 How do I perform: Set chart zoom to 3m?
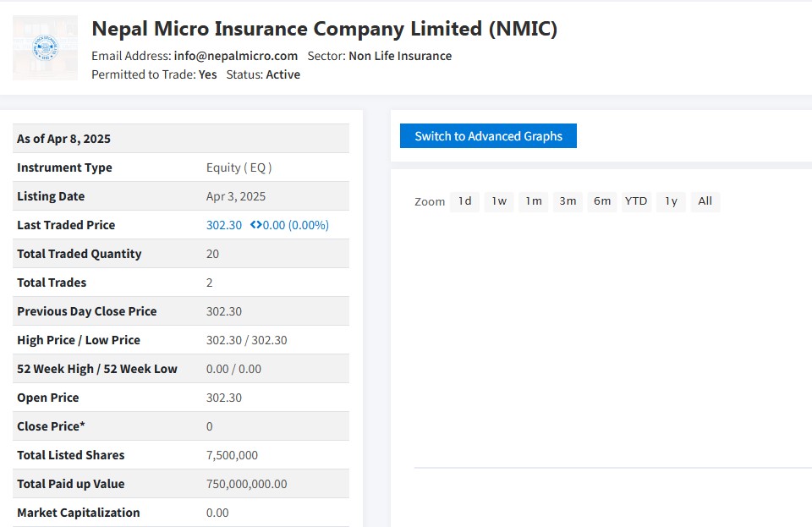point(568,201)
